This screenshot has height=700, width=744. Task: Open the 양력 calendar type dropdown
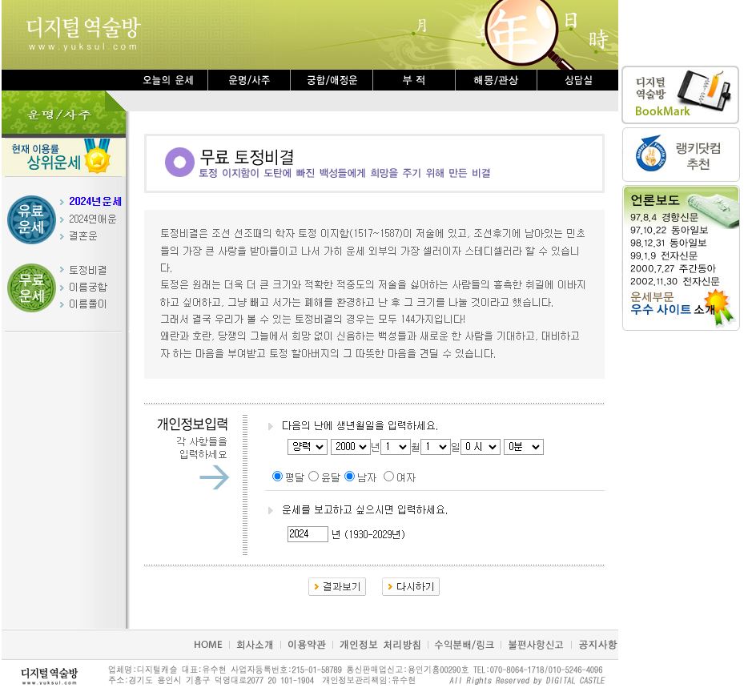pyautogui.click(x=307, y=448)
